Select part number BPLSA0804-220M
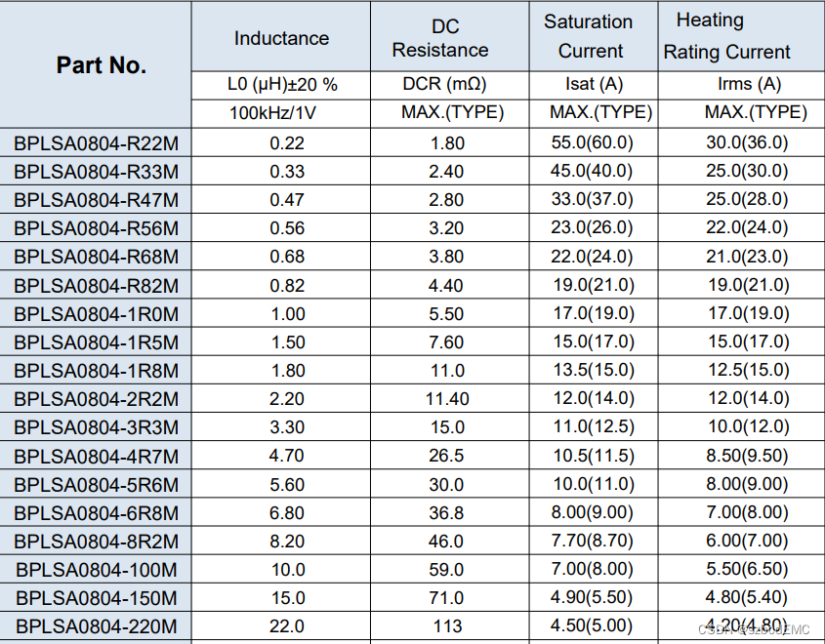Screen dimensions: 825x644 click(x=97, y=626)
